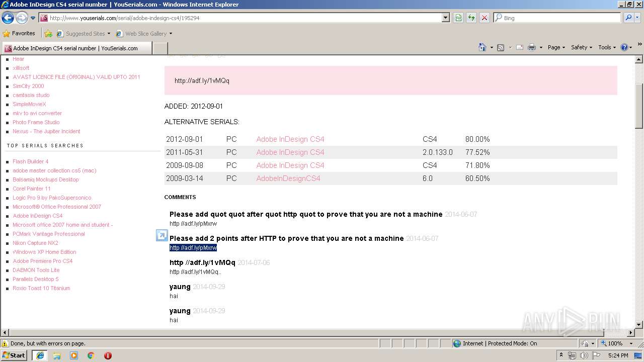Open Google Chrome taskbar icon
The height and width of the screenshot is (362, 644).
pos(91,355)
